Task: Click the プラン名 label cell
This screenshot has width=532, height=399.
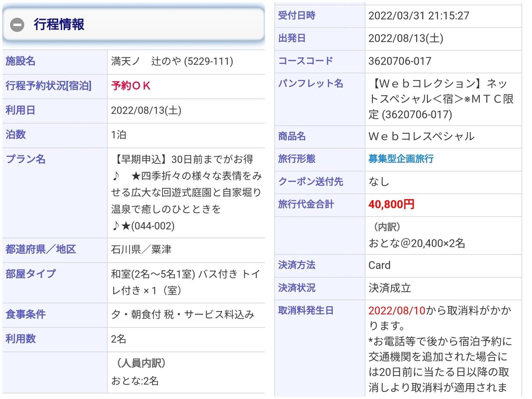Action: [x=25, y=159]
